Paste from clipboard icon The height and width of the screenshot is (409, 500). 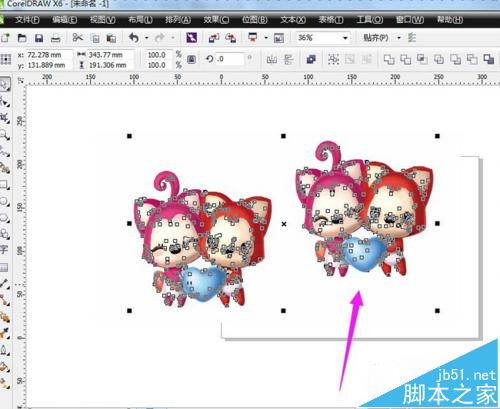111,38
